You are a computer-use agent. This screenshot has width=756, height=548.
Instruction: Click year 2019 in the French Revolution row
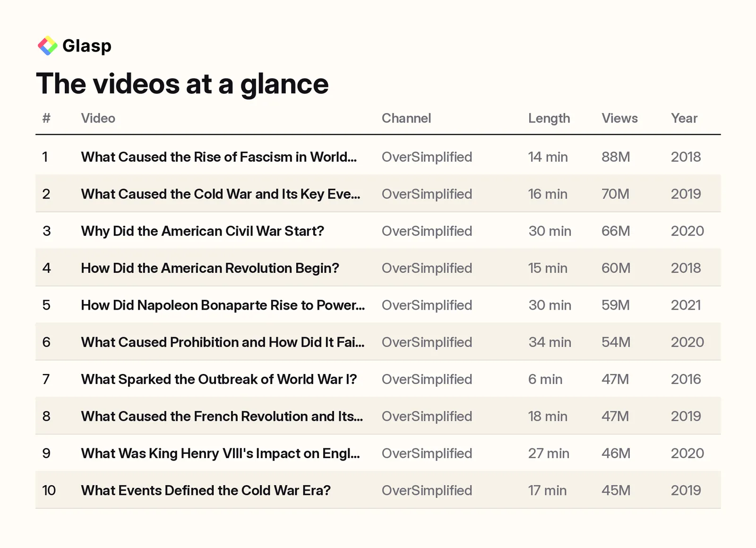(686, 416)
